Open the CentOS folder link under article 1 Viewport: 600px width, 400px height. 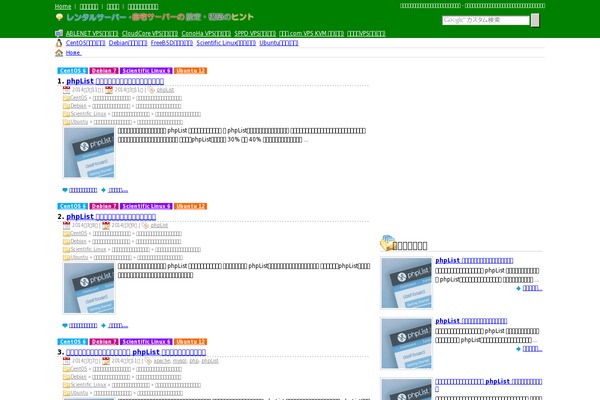79,98
